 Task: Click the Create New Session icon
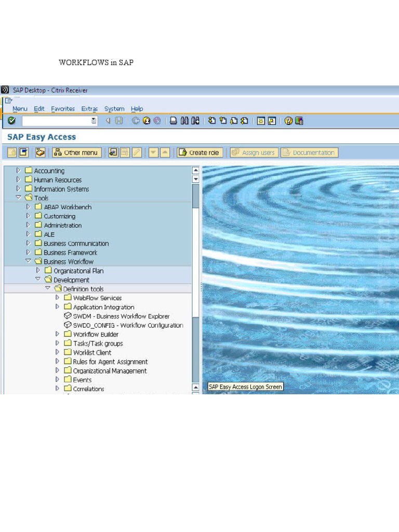pos(261,121)
